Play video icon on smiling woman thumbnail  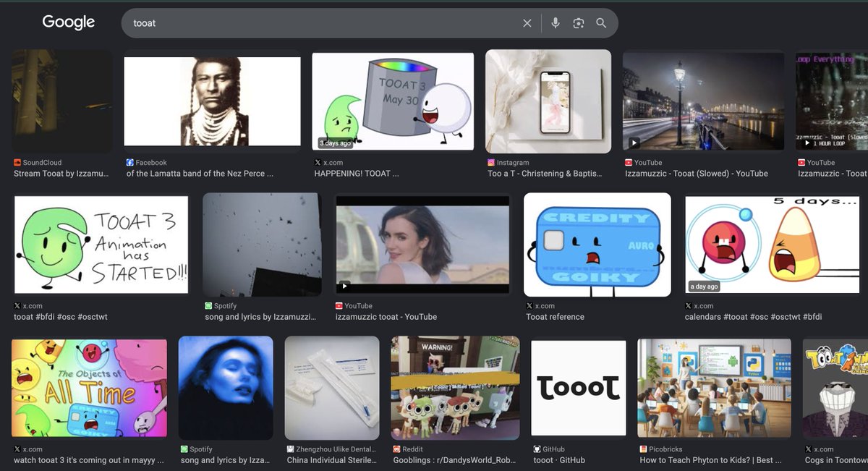click(x=345, y=286)
